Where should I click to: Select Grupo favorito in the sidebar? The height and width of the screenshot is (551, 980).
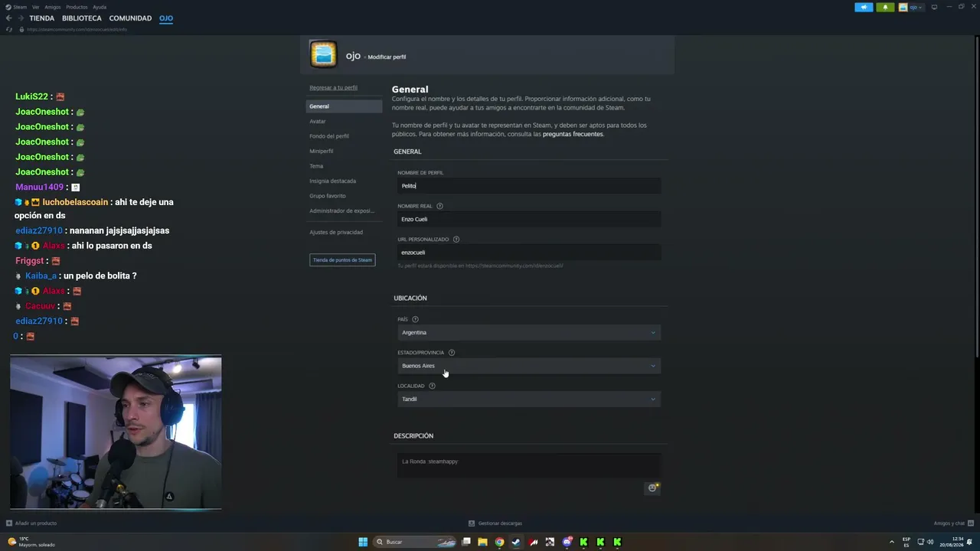pos(328,196)
